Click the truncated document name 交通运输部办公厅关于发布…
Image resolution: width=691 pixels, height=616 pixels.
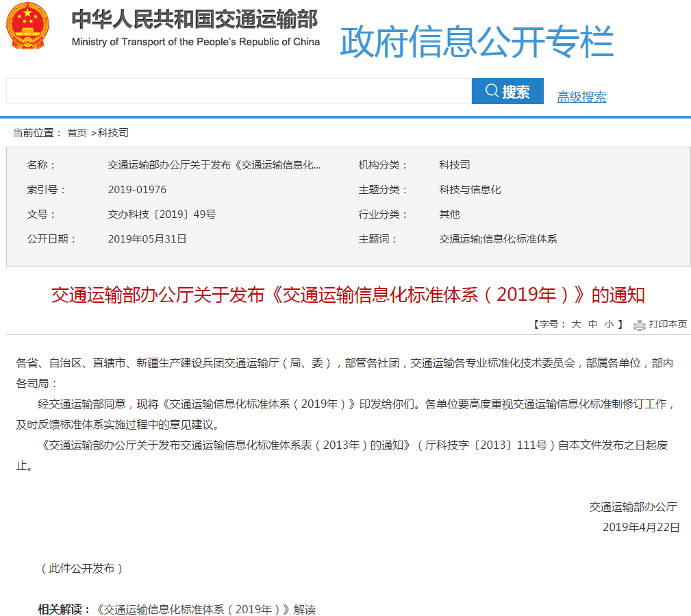point(214,165)
